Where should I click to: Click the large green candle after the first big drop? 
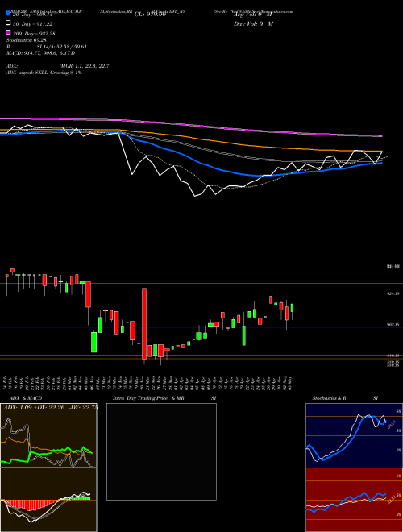tap(93, 342)
